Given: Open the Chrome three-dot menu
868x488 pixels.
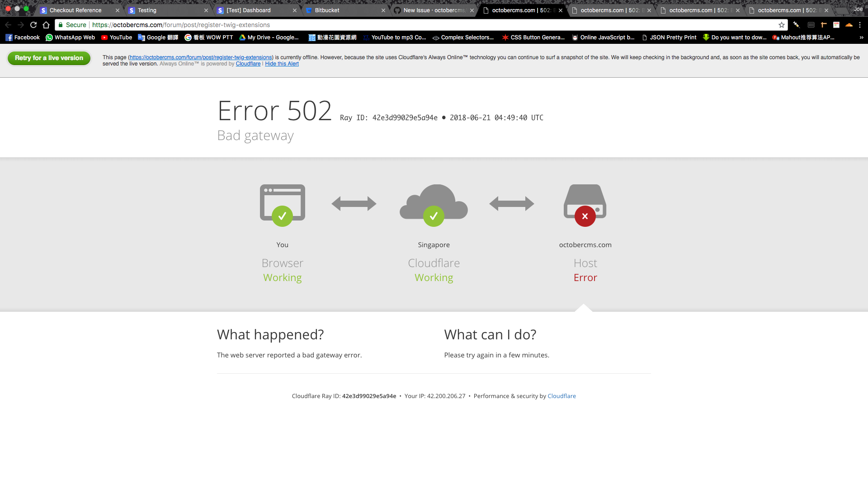Looking at the screenshot, I should tap(860, 25).
